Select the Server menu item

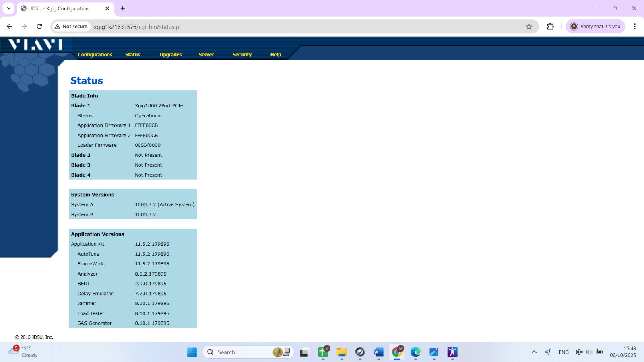(206, 55)
